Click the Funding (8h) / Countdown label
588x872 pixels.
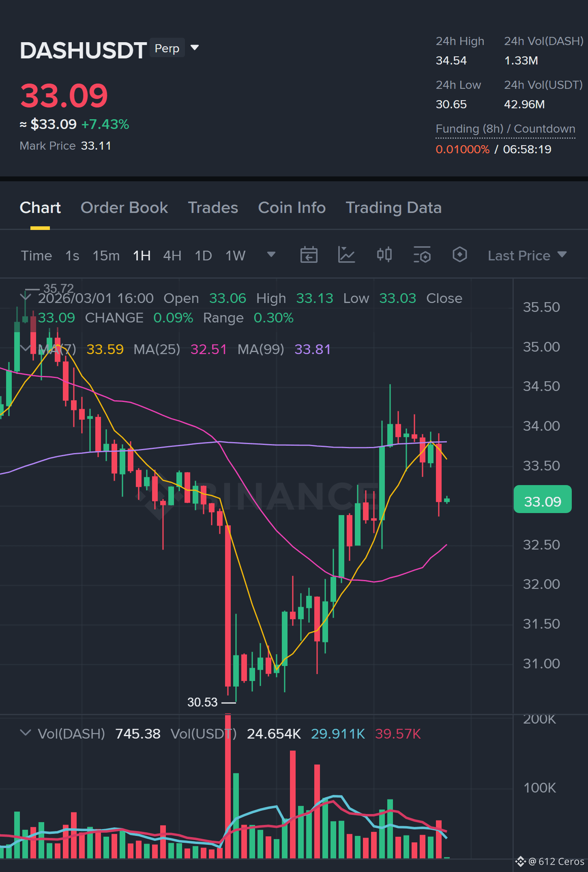click(505, 129)
